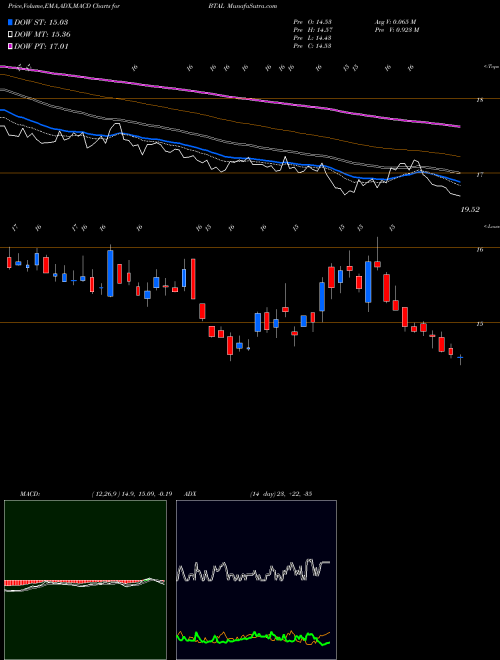Screen dimensions: 500x660
Task: Click the '17' price axis label
Action: 479,175
